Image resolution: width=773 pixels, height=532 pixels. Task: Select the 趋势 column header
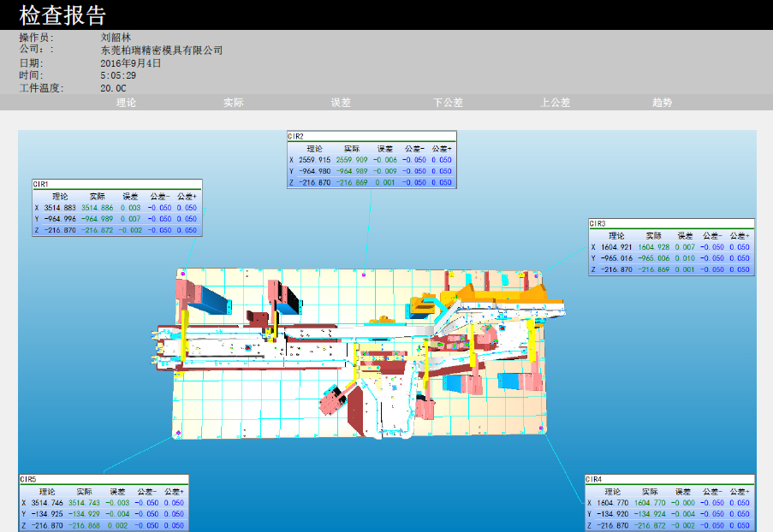pos(662,103)
